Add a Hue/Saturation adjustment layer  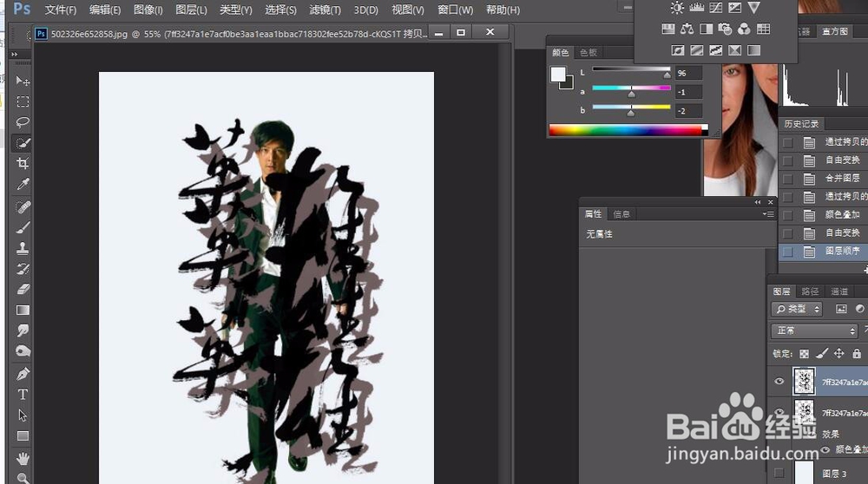pyautogui.click(x=668, y=29)
